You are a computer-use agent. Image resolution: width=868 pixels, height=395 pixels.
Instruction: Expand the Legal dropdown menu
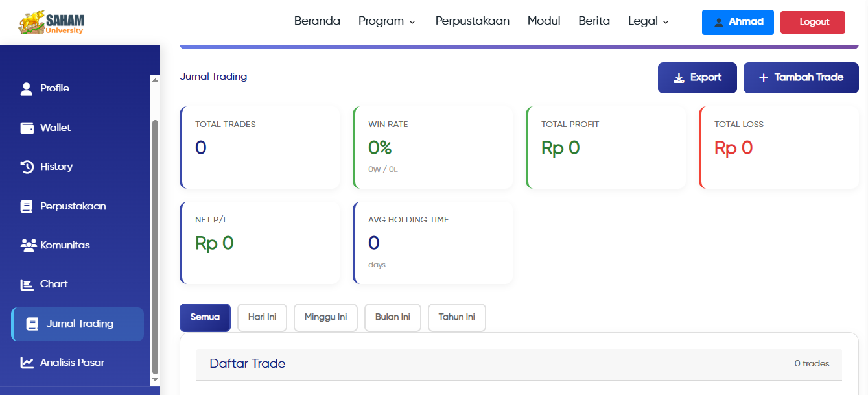[x=648, y=21]
